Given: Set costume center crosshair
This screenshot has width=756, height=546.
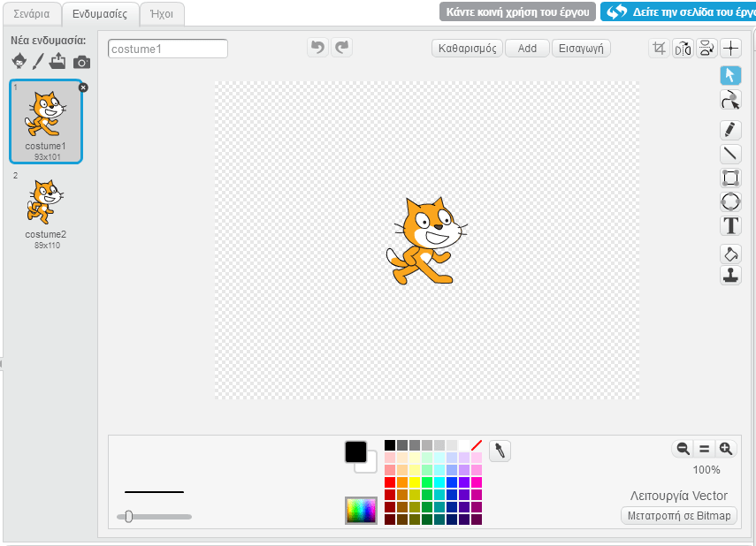Looking at the screenshot, I should tap(731, 49).
